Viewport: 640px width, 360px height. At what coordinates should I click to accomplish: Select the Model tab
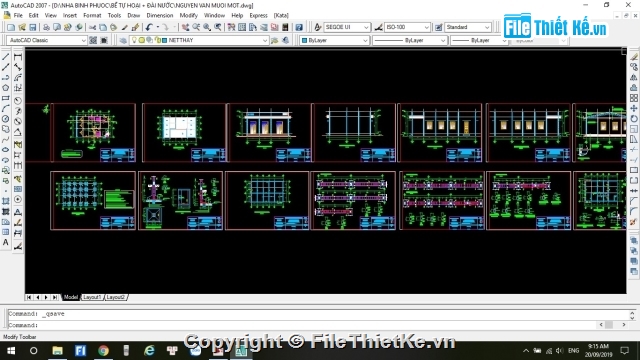coord(71,297)
